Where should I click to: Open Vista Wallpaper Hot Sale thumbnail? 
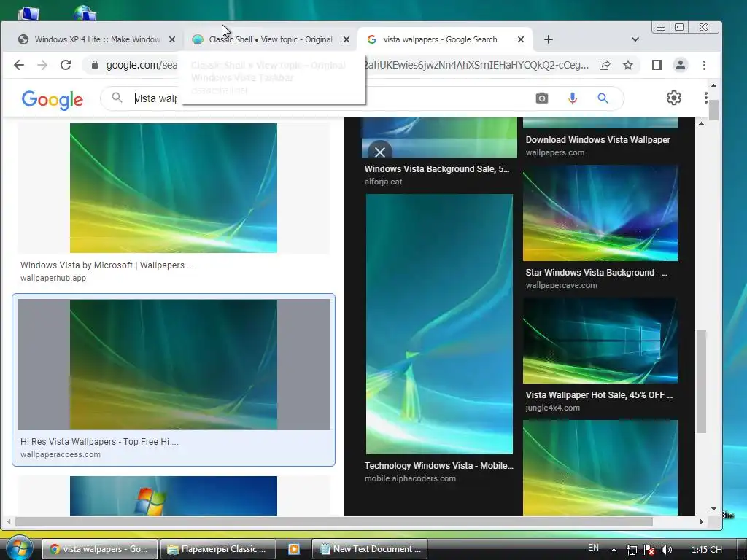600,341
